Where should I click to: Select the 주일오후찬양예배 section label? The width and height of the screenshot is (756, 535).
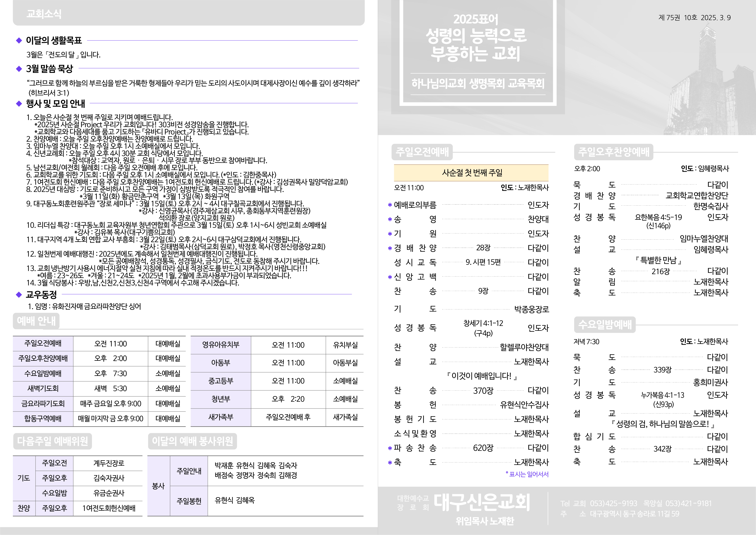point(613,152)
